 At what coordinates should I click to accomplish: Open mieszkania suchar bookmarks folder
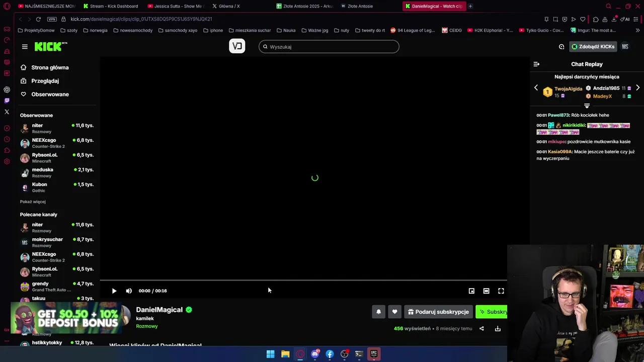point(250,30)
